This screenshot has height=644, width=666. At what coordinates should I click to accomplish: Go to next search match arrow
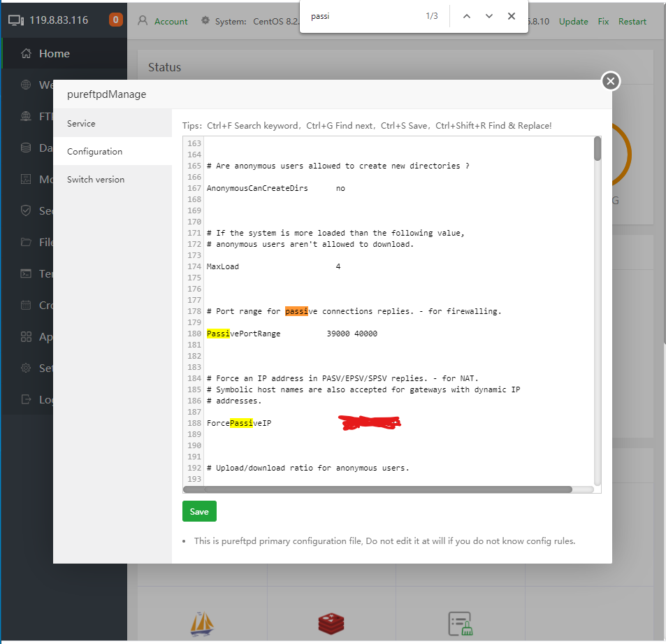[489, 16]
